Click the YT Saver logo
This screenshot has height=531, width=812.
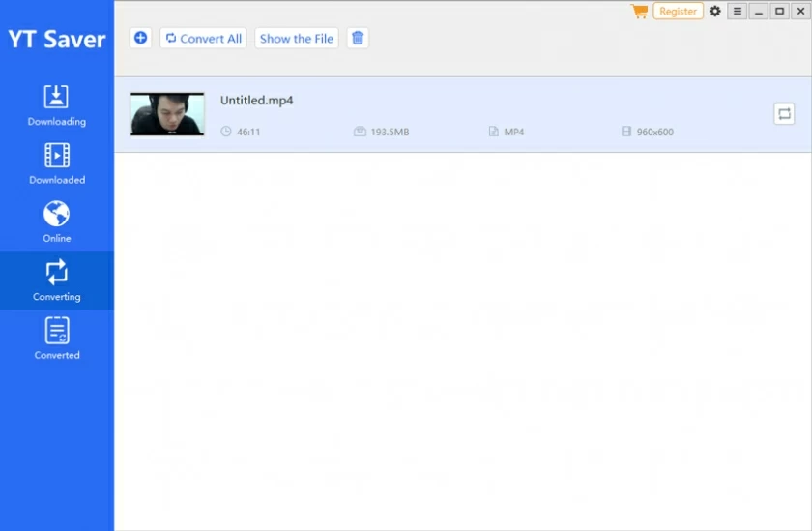coord(57,39)
